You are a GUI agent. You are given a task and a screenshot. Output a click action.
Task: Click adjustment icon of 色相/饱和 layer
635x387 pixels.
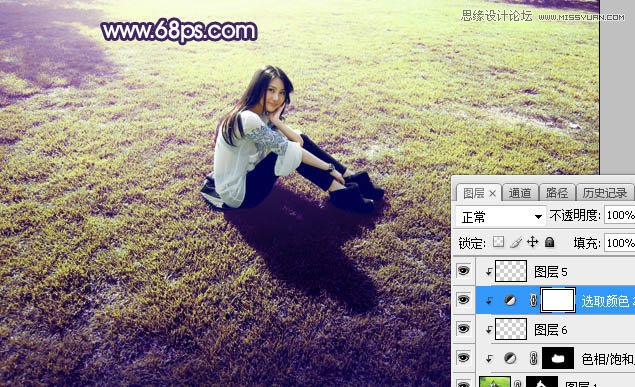click(510, 358)
